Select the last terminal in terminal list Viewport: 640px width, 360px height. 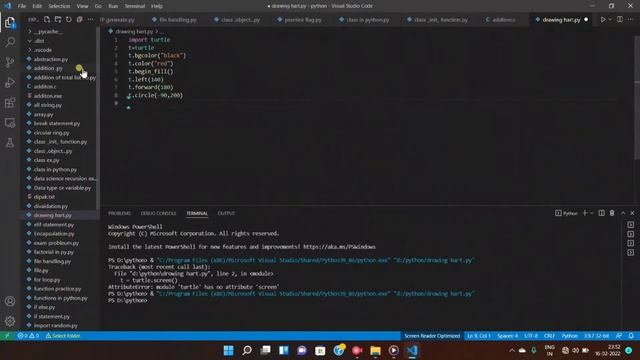631,253
